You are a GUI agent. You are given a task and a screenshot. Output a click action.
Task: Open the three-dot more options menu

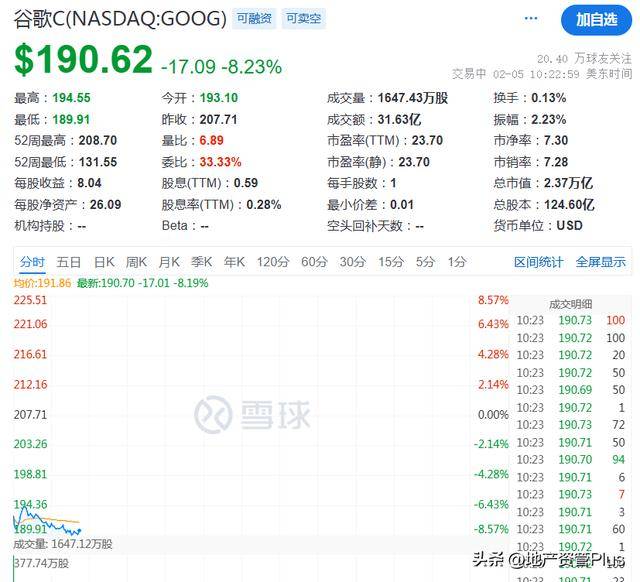point(531,18)
